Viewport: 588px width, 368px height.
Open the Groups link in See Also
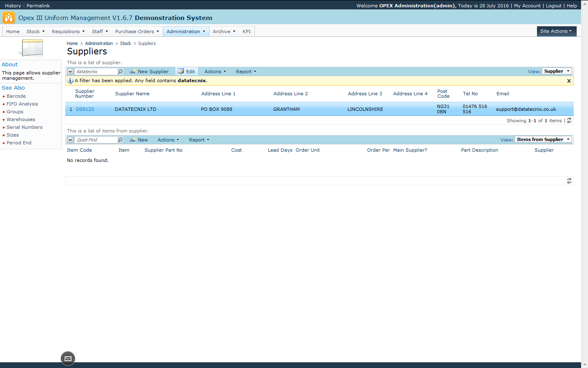pos(15,112)
